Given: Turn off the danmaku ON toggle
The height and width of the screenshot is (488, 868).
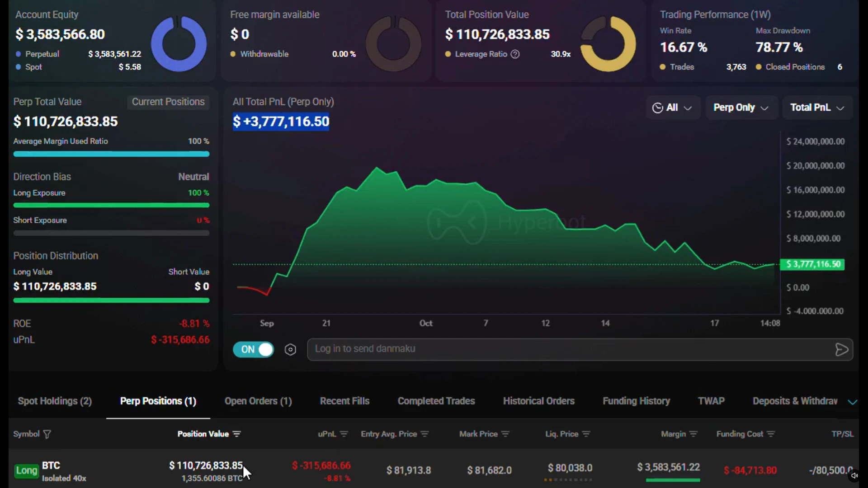Looking at the screenshot, I should [254, 350].
